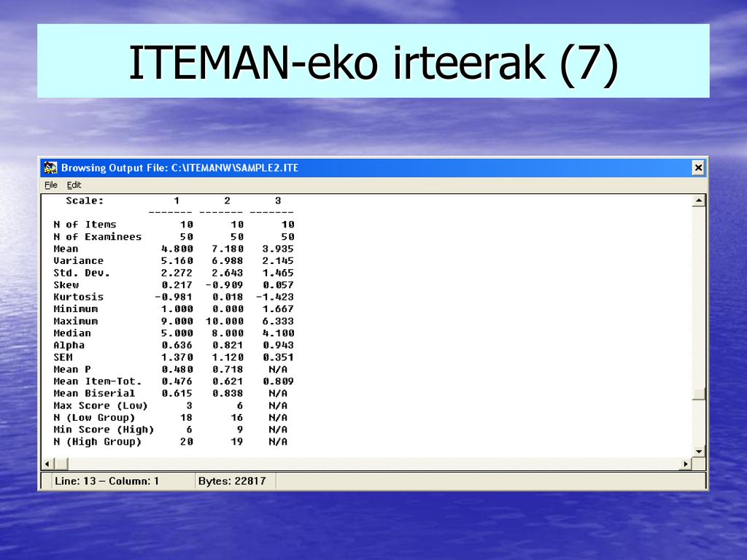The image size is (747, 560).
Task: Close the Browsing Output File window
Action: [698, 168]
